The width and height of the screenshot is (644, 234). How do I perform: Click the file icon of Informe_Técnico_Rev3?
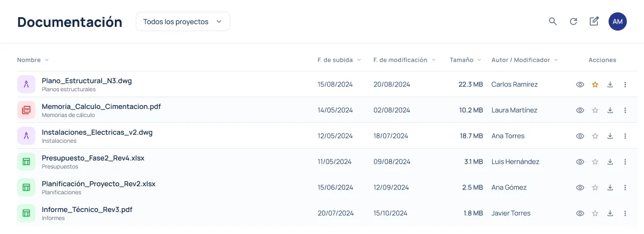pyautogui.click(x=26, y=213)
